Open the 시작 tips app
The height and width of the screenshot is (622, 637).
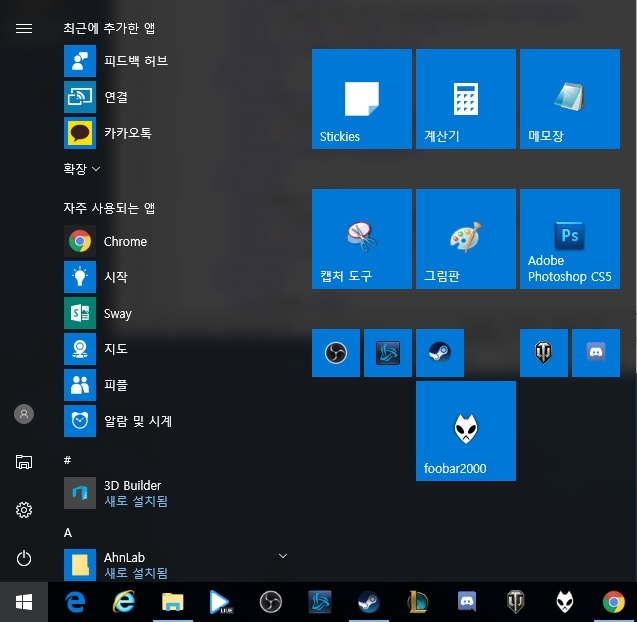tap(175, 277)
